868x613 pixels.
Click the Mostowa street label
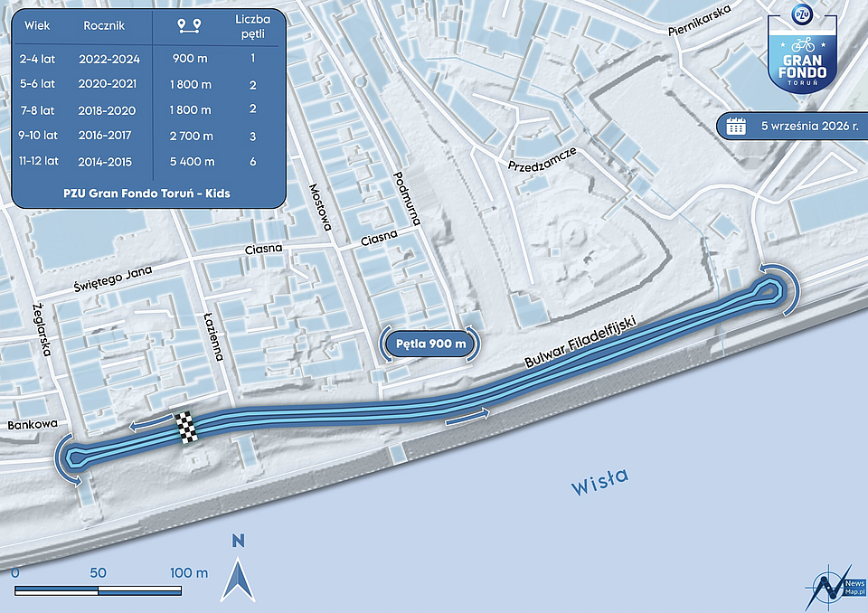click(x=320, y=206)
